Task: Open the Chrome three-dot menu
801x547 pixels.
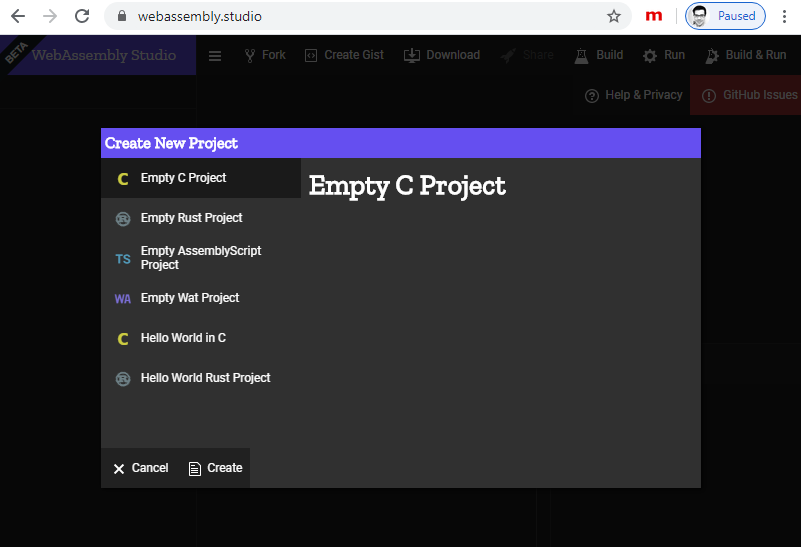Action: (x=784, y=16)
